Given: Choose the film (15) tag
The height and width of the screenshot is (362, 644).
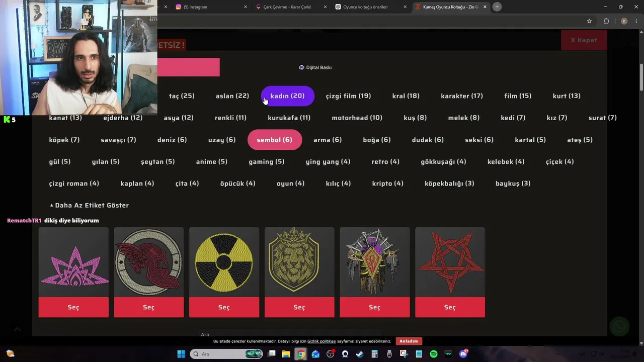Looking at the screenshot, I should click(x=518, y=96).
